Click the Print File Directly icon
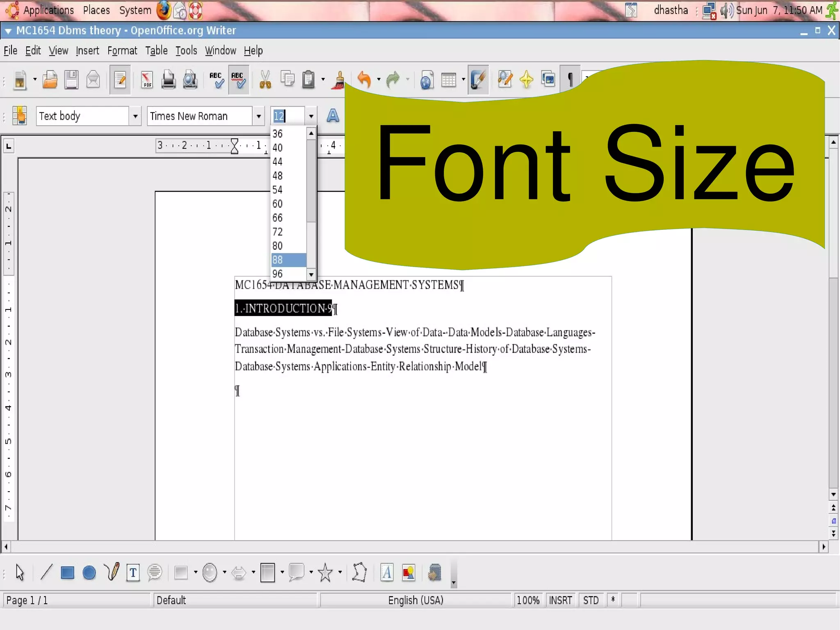 [168, 80]
